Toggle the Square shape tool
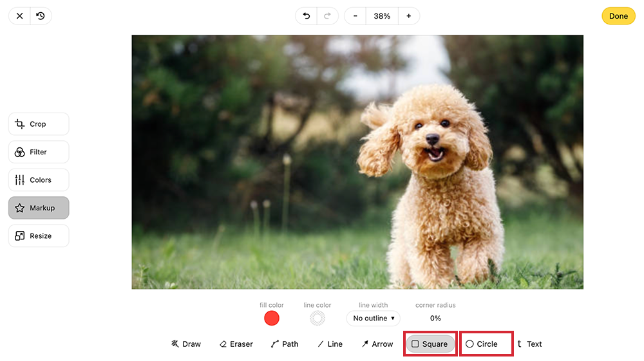The width and height of the screenshot is (644, 361). (x=430, y=344)
